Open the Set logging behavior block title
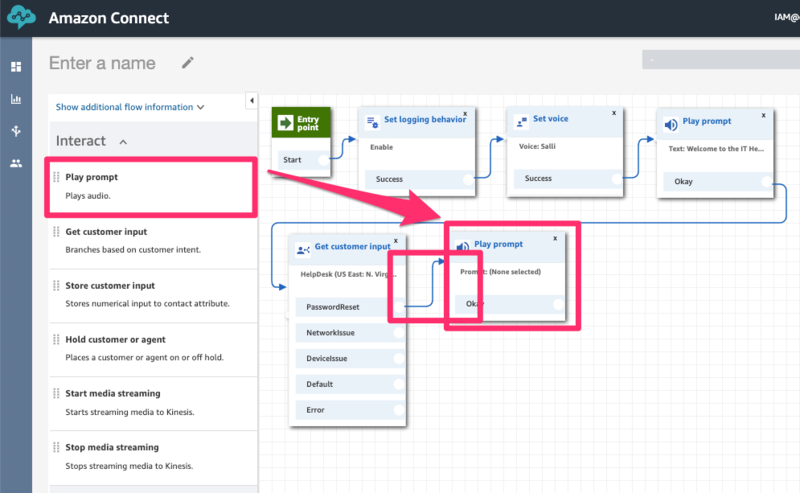Viewport: 800px width, 493px height. (425, 119)
